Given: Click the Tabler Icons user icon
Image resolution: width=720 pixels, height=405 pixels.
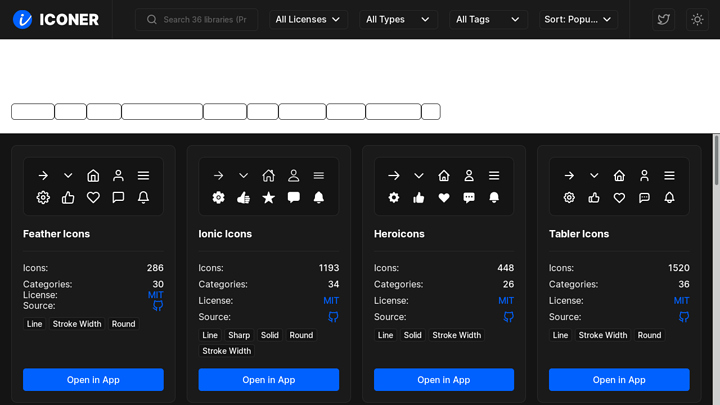Looking at the screenshot, I should tap(644, 175).
